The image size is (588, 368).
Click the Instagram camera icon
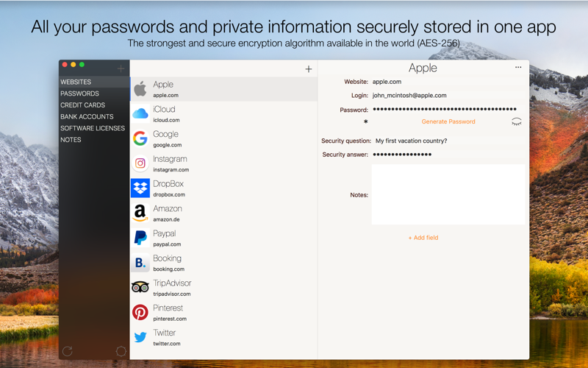pos(140,163)
